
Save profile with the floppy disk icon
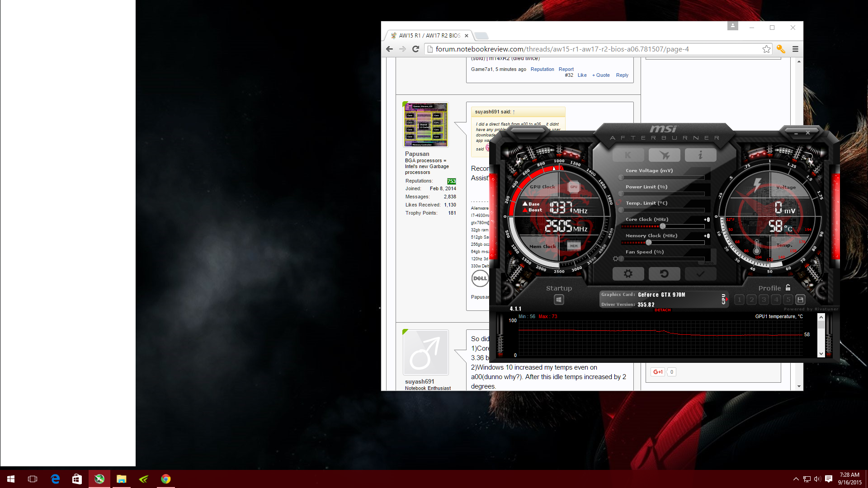pos(800,299)
